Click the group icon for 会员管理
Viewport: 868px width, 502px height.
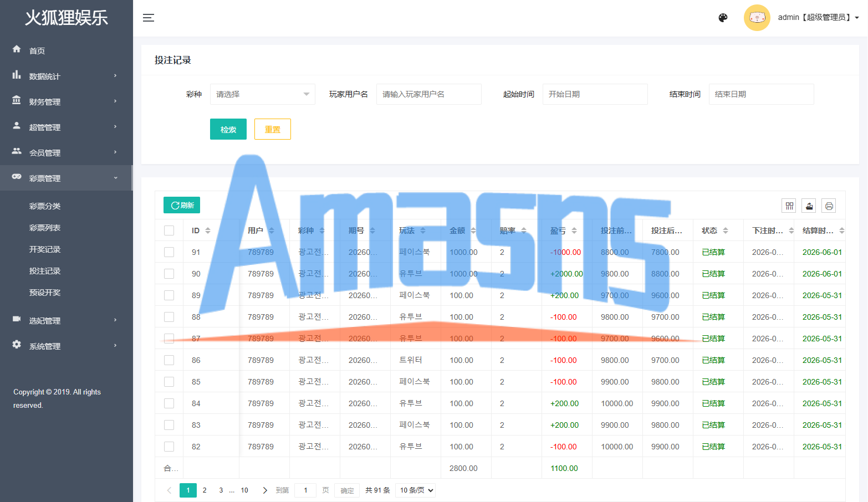[17, 151]
